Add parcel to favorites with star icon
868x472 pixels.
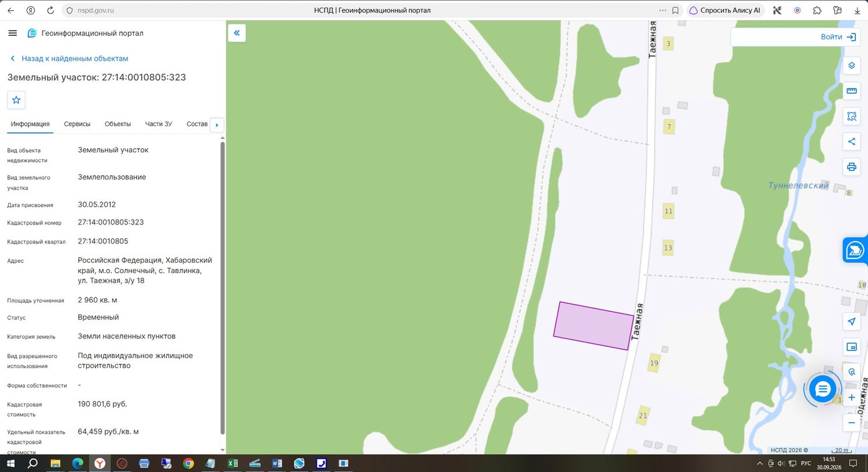16,100
